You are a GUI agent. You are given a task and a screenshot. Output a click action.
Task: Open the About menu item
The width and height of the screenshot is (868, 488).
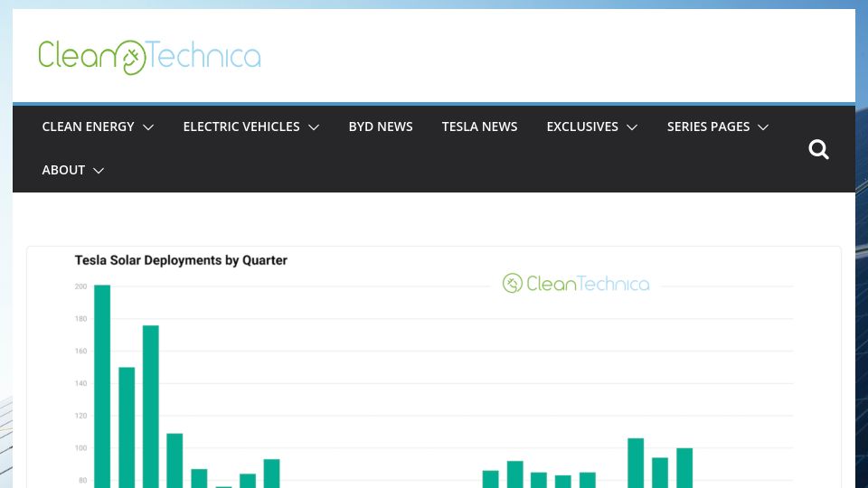(x=63, y=170)
